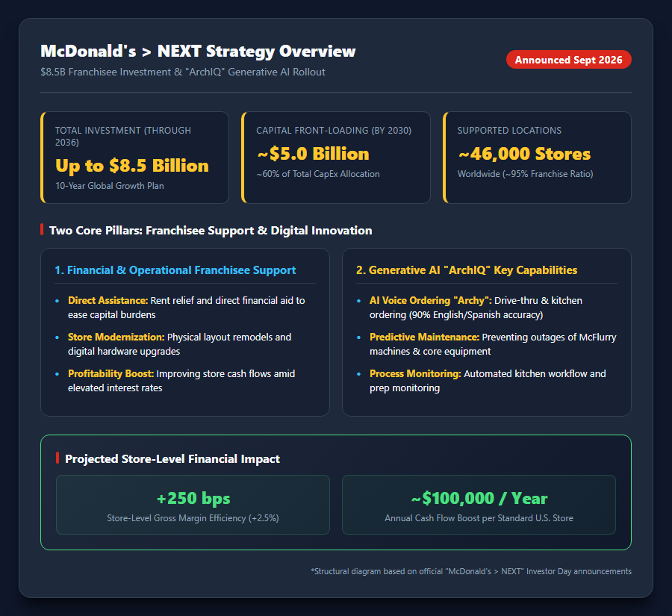Select the "~46,000 Stores" figure

click(x=524, y=154)
